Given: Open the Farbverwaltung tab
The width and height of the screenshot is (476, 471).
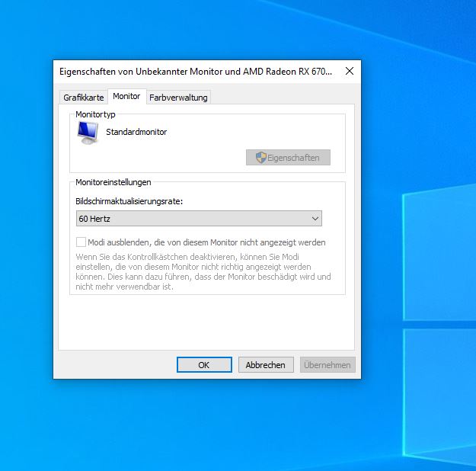Looking at the screenshot, I should pyautogui.click(x=178, y=98).
